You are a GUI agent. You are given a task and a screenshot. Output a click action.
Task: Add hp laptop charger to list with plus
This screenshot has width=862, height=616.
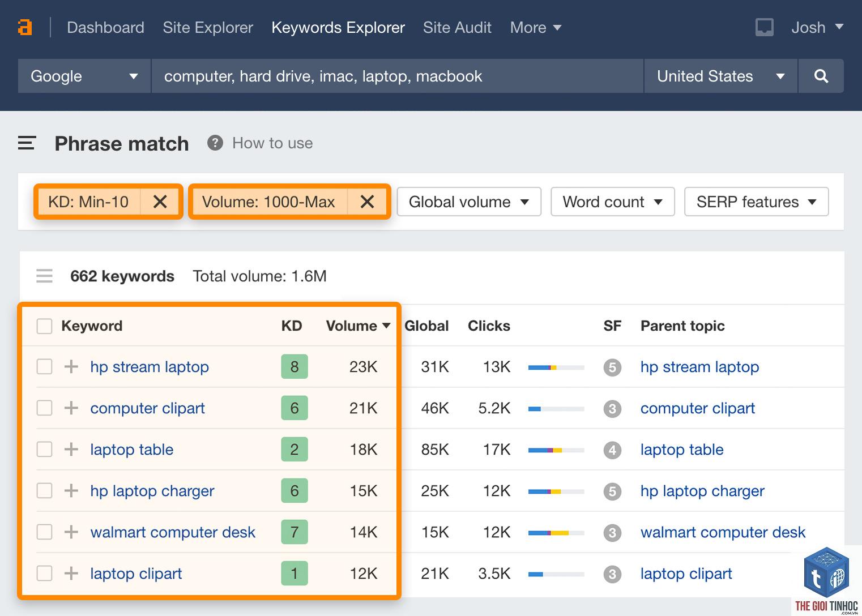click(71, 490)
